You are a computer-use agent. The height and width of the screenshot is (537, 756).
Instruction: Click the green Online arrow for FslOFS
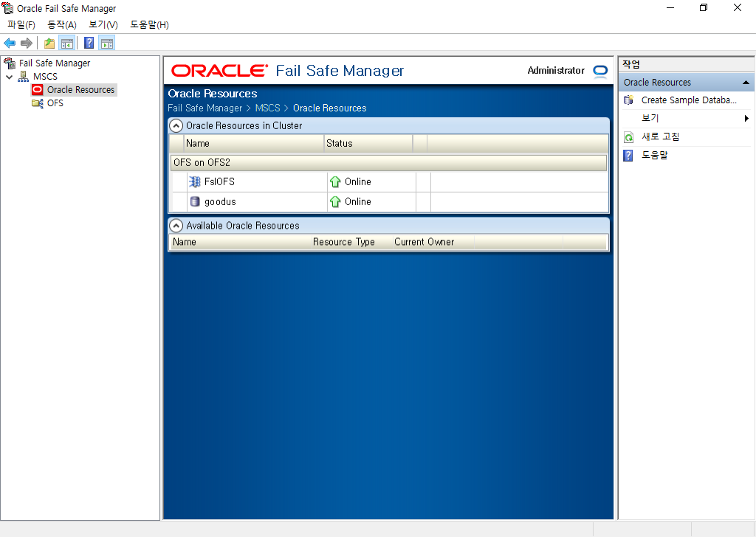point(335,181)
